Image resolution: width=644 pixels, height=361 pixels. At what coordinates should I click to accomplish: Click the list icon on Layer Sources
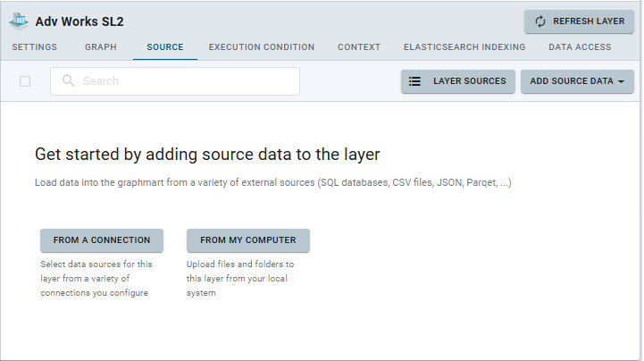[x=415, y=81]
